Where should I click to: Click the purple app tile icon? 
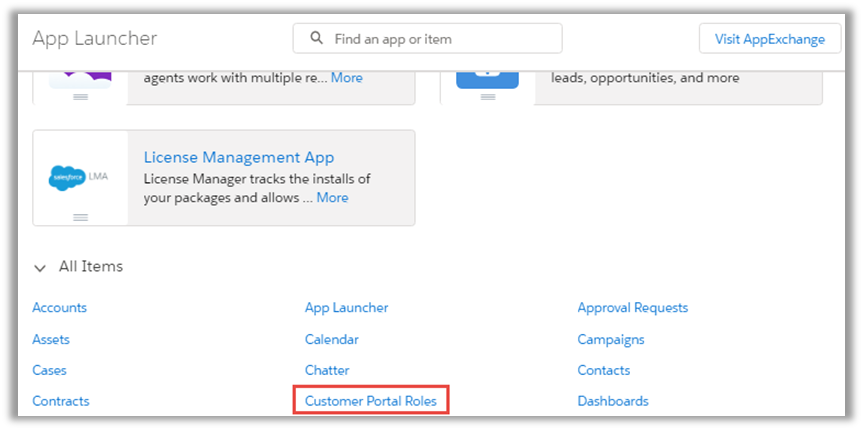tap(80, 74)
